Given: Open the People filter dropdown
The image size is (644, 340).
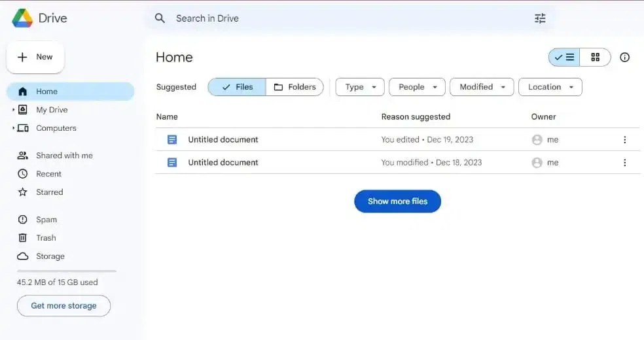Looking at the screenshot, I should pyautogui.click(x=417, y=87).
